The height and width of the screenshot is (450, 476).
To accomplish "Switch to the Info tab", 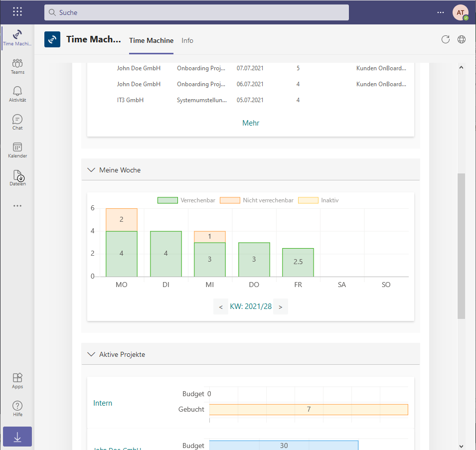I will 187,40.
